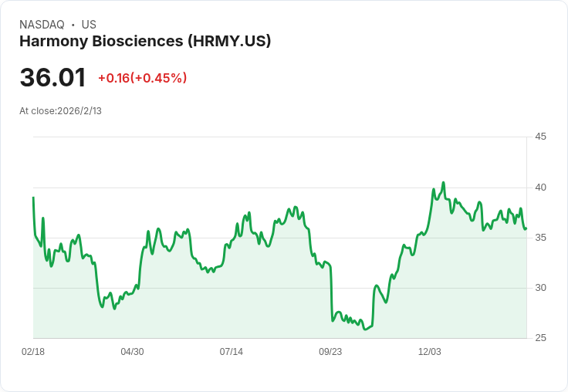Click the 40 price level on y-axis
Image resolution: width=568 pixels, height=392 pixels.
(x=540, y=188)
